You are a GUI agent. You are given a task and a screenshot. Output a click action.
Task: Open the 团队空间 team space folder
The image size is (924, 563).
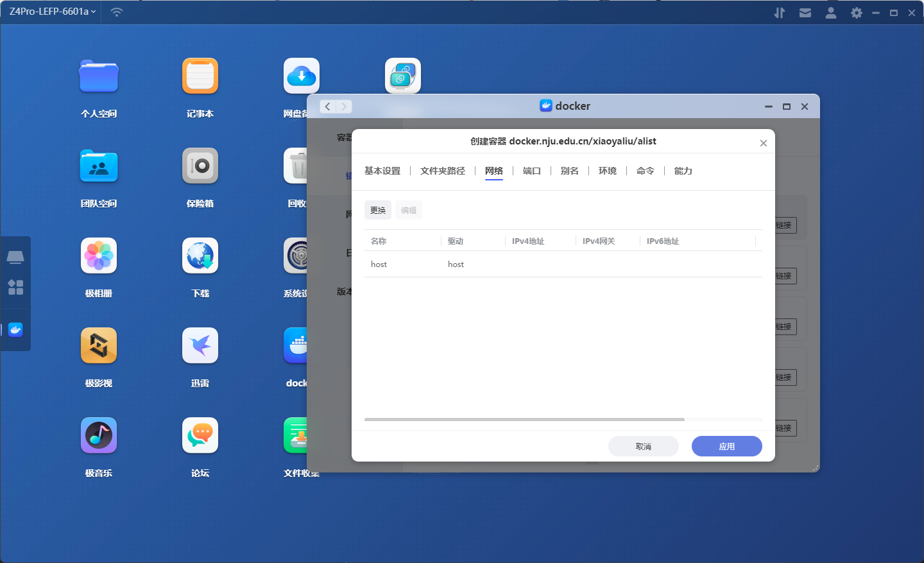coord(99,167)
